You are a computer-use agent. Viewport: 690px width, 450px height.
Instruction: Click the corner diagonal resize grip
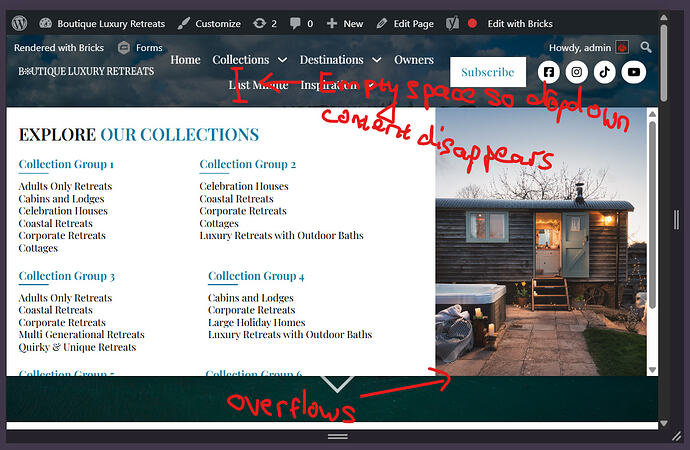(x=677, y=436)
